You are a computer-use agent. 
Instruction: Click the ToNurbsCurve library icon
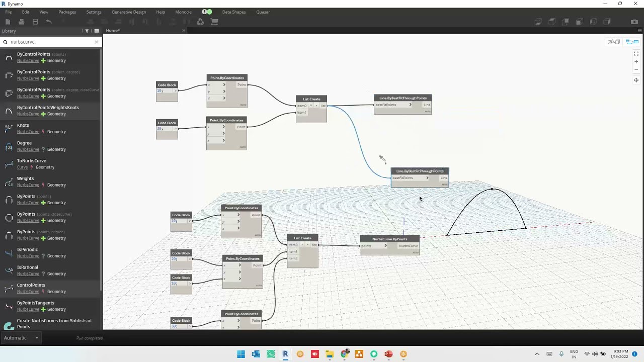point(9,164)
